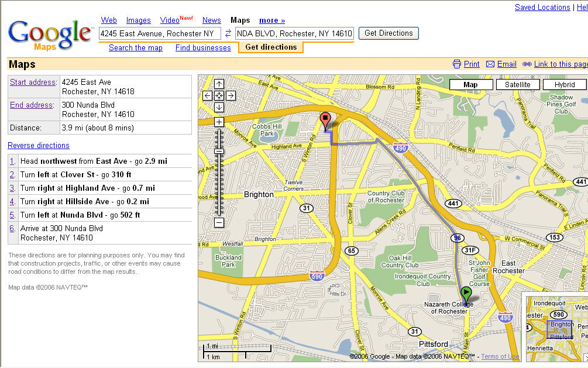Click the start address input field
This screenshot has width=588, height=368.
(x=160, y=33)
